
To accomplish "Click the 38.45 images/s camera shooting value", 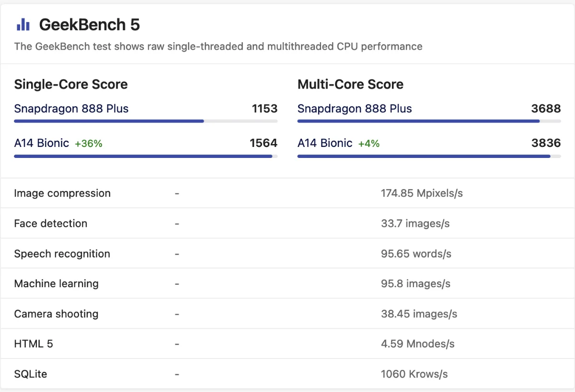I will [x=419, y=314].
